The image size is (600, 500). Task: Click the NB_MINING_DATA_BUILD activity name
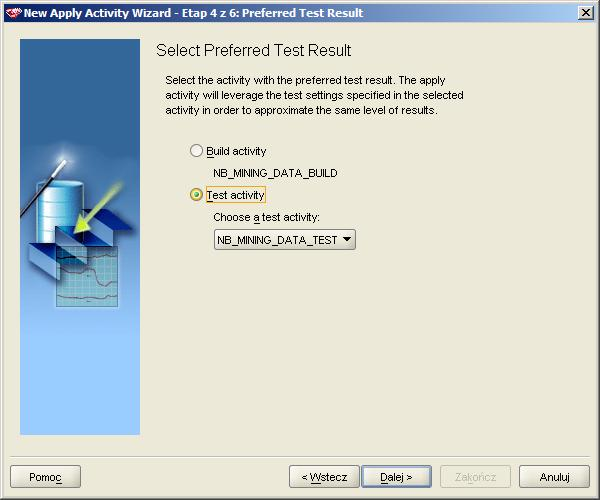tap(275, 173)
